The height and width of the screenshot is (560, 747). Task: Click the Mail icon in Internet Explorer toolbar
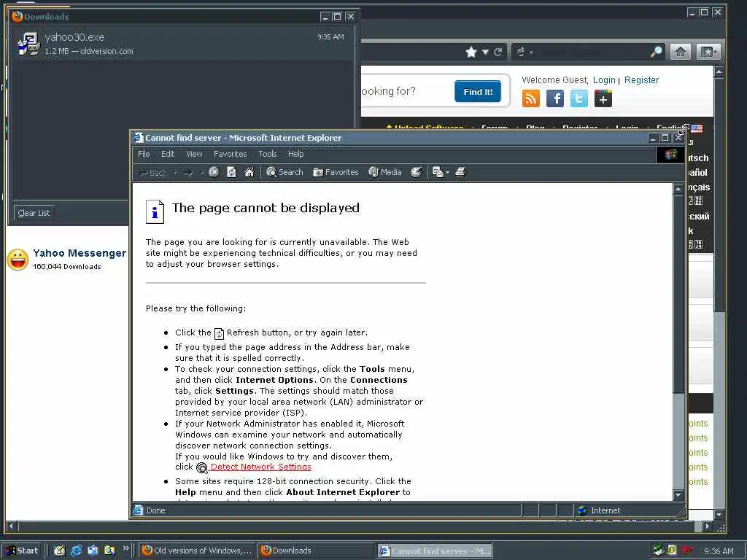point(438,172)
